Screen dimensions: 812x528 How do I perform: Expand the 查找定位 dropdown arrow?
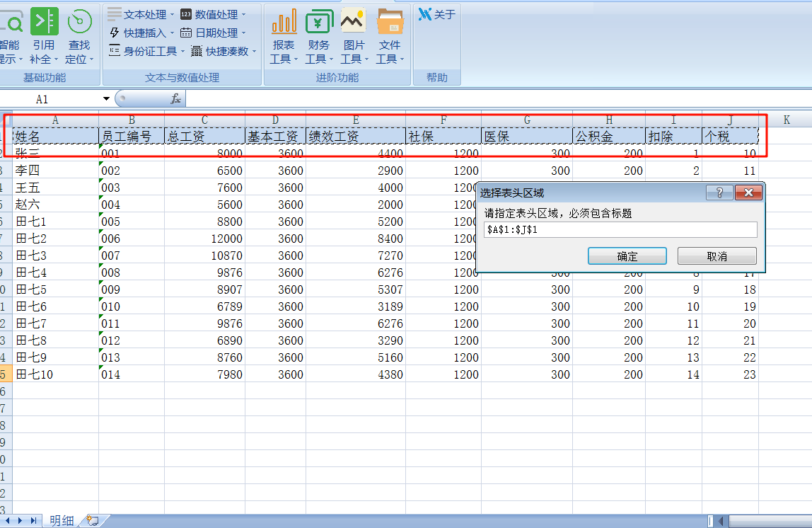pyautogui.click(x=91, y=59)
